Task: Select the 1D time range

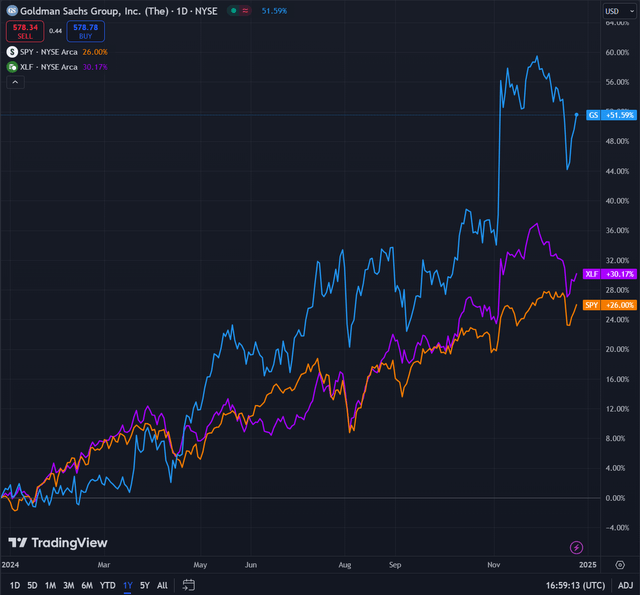Action: 15,586
